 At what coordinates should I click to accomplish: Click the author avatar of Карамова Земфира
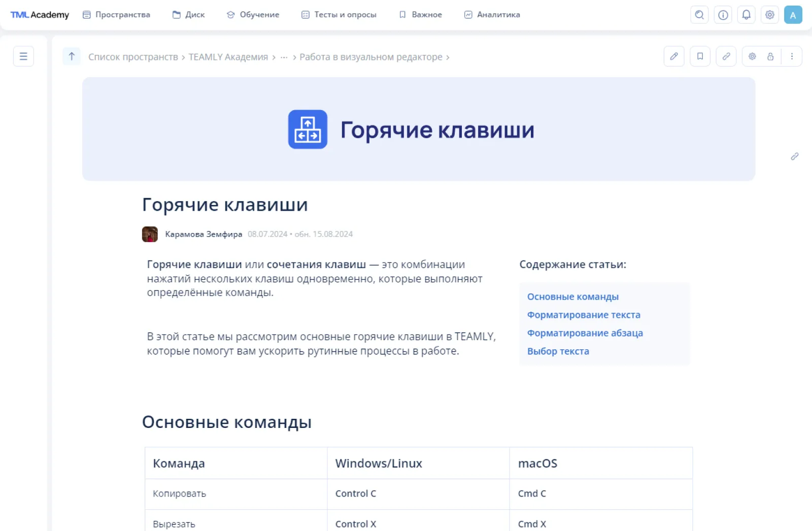150,234
